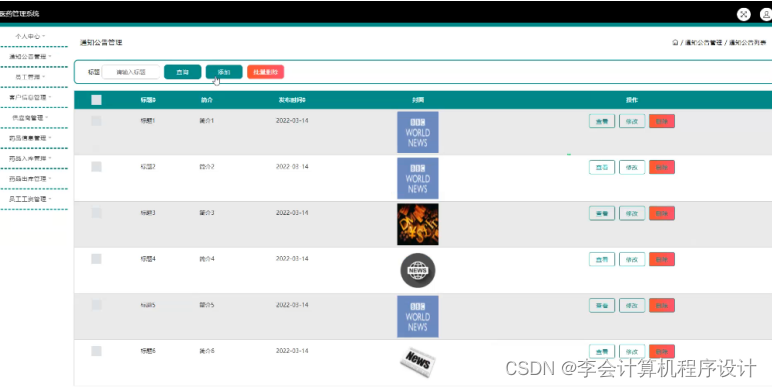The width and height of the screenshot is (772, 387).
Task: Click 查看 button in row 标题1
Action: coord(602,121)
